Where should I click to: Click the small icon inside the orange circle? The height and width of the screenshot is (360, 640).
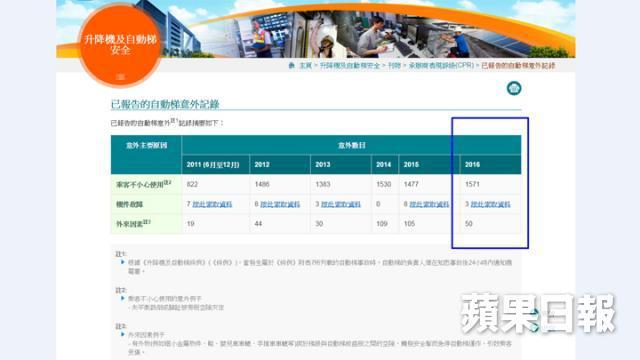pos(120,76)
